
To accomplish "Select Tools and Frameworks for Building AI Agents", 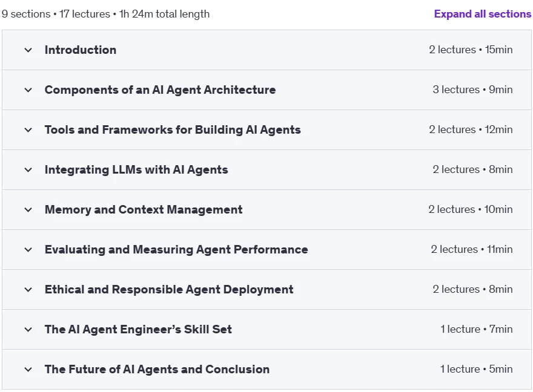I will 173,129.
